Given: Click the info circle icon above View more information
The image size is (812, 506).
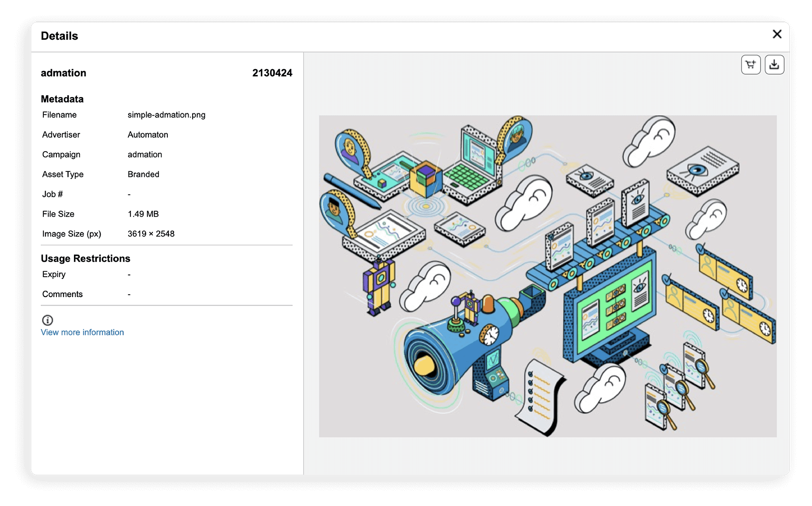Looking at the screenshot, I should (x=47, y=320).
